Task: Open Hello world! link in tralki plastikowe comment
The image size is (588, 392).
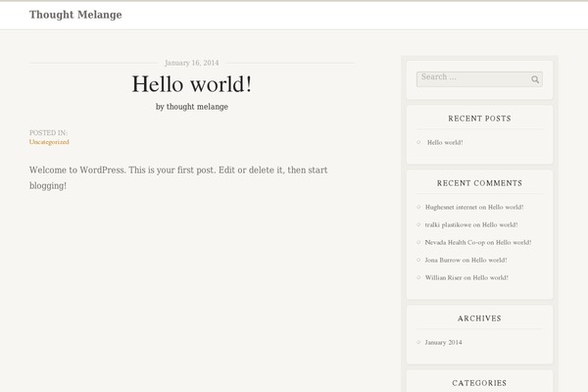Action: [500, 224]
